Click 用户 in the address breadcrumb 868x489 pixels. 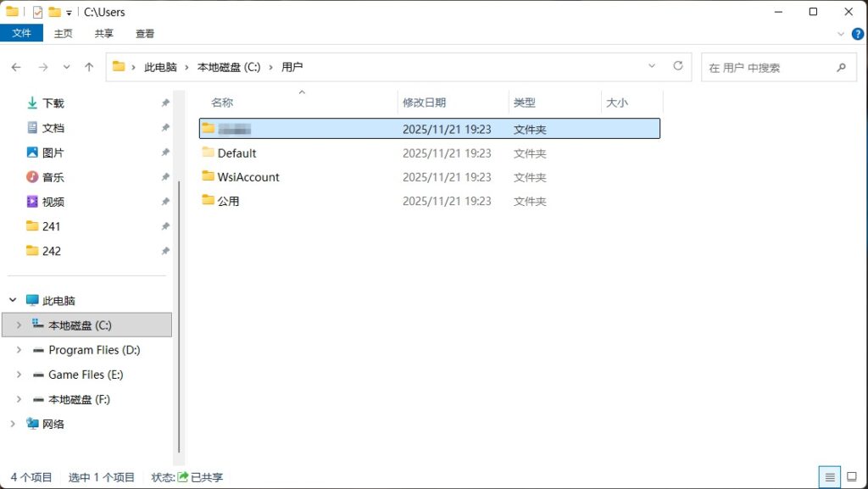coord(292,67)
